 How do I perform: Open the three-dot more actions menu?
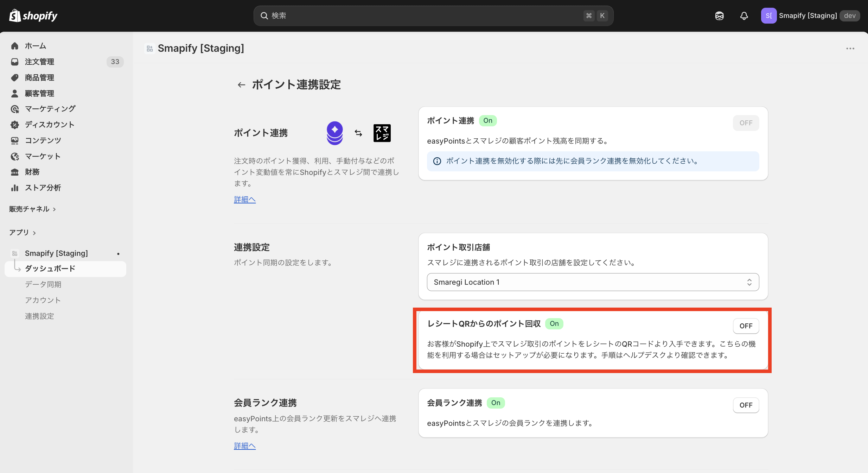850,49
